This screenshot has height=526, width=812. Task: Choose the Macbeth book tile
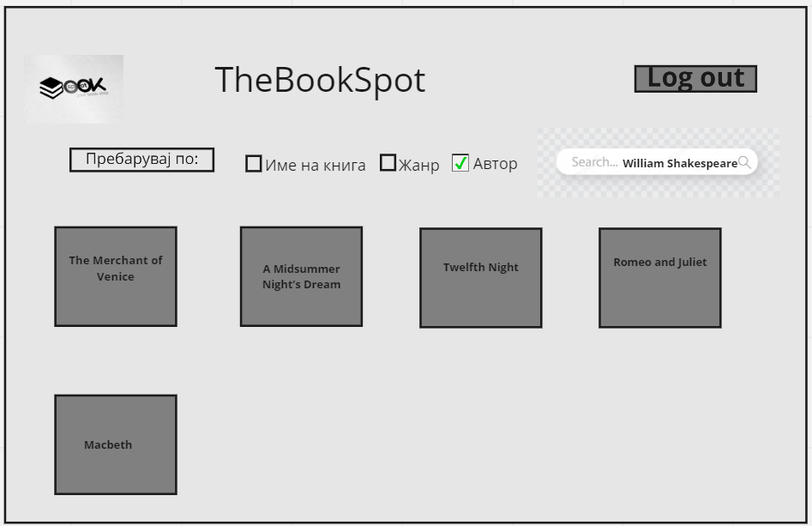tap(116, 444)
